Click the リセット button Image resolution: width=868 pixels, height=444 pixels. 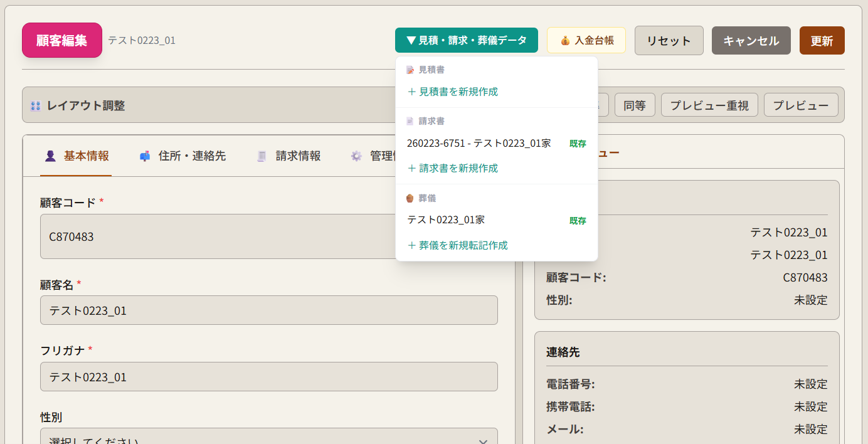click(669, 41)
